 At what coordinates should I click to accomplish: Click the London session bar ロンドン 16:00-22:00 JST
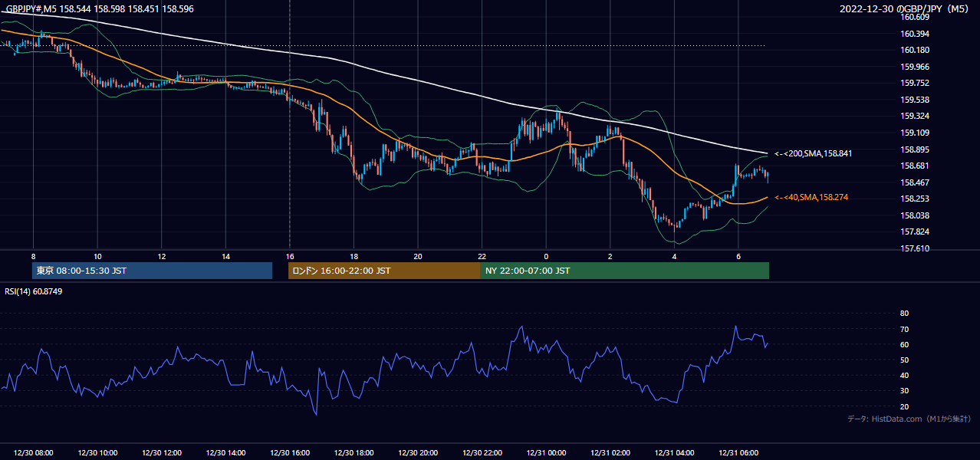[x=384, y=271]
